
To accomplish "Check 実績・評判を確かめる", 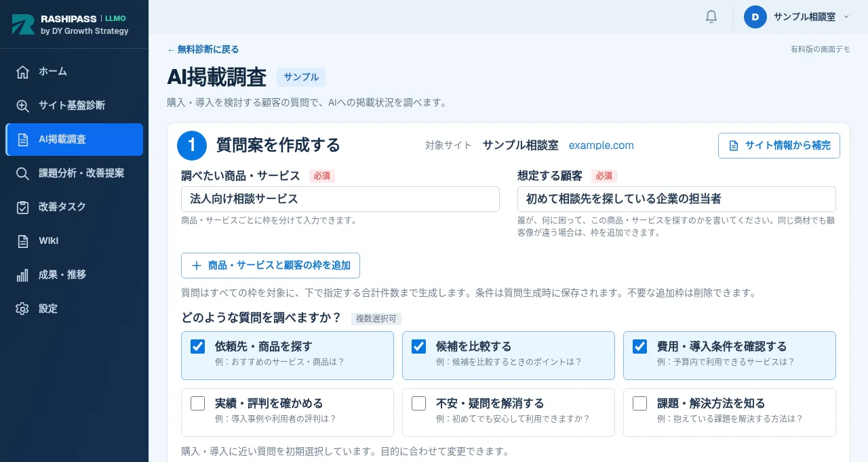I will (197, 403).
